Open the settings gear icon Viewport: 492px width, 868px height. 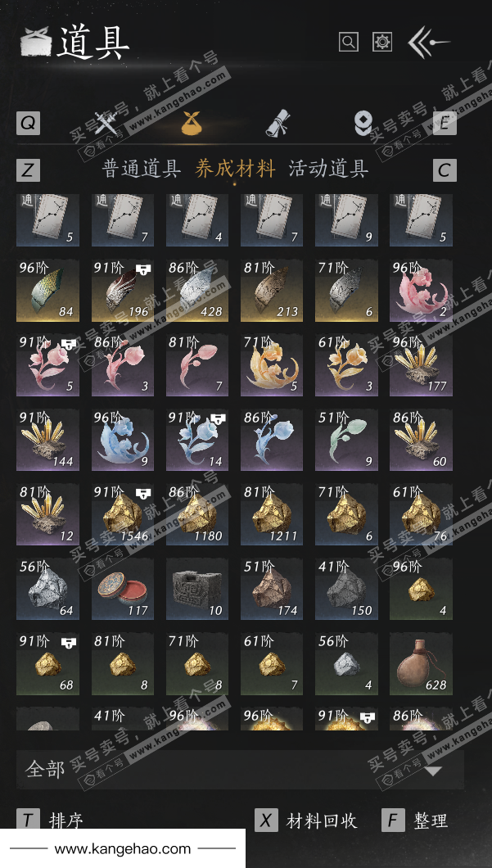(x=382, y=42)
